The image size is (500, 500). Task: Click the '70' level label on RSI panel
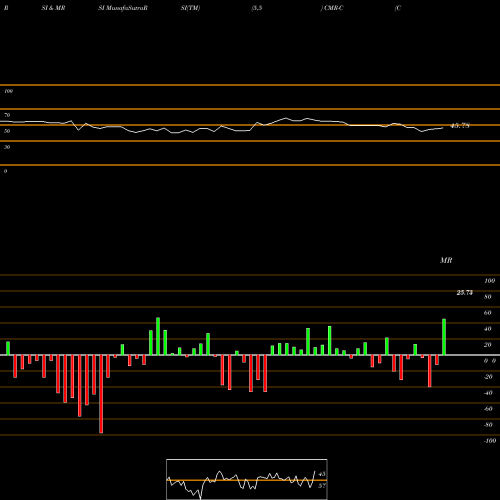click(7, 115)
